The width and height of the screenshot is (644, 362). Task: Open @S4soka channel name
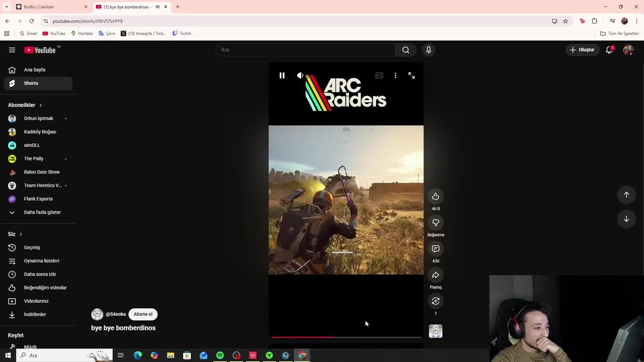point(116,314)
